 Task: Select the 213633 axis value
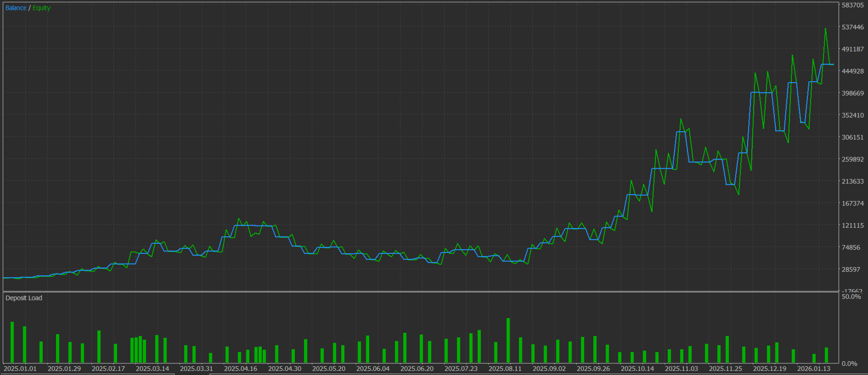click(x=852, y=181)
